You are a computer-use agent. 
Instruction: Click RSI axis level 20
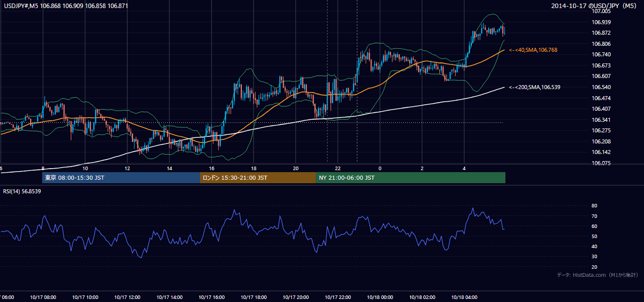(x=594, y=267)
